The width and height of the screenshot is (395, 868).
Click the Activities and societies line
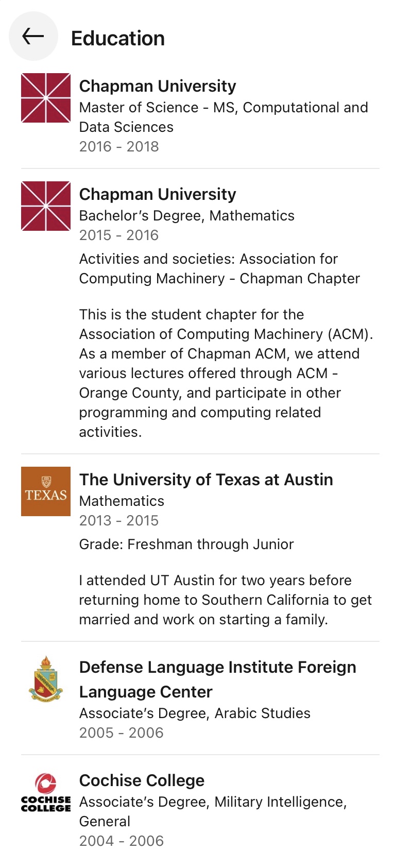(219, 268)
